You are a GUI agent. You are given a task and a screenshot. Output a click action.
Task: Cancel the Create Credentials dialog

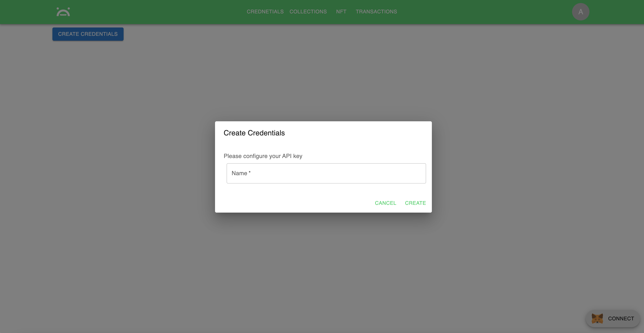pos(385,203)
